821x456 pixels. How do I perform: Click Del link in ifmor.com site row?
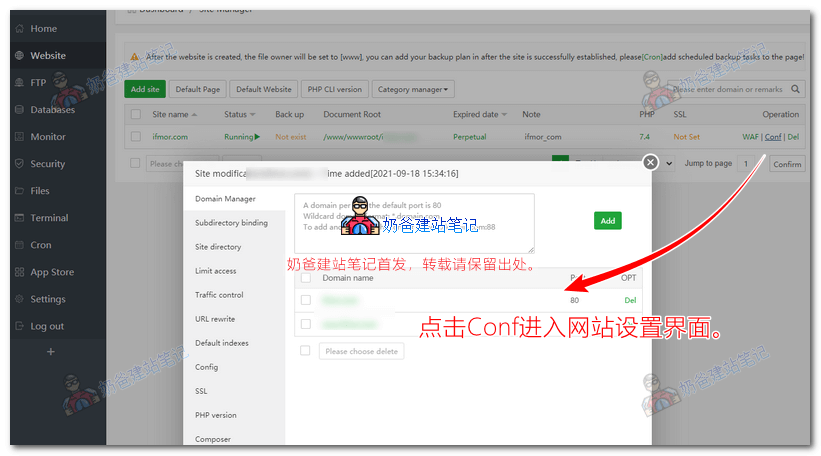(793, 137)
